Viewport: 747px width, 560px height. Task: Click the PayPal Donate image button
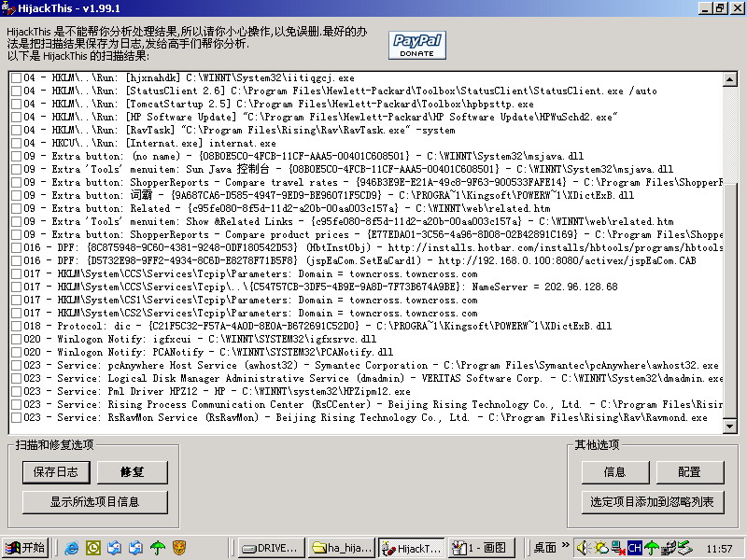[x=416, y=45]
